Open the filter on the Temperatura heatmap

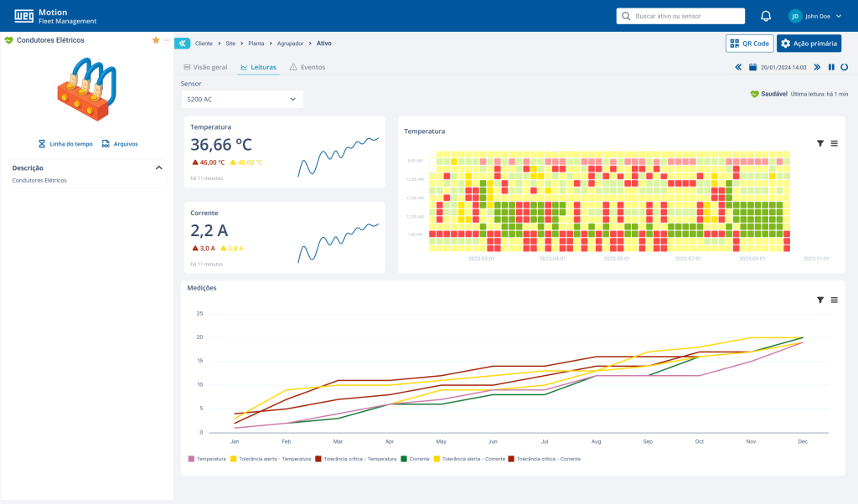pos(820,144)
